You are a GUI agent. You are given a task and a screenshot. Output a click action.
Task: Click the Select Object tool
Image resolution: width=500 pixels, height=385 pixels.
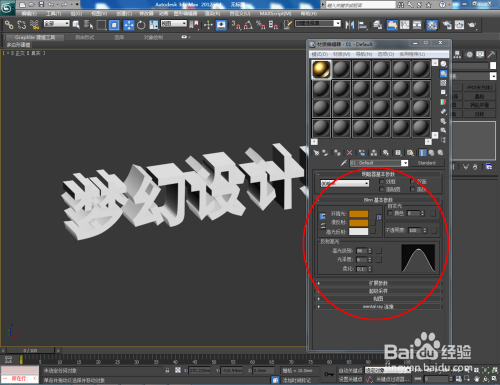tap(76, 25)
